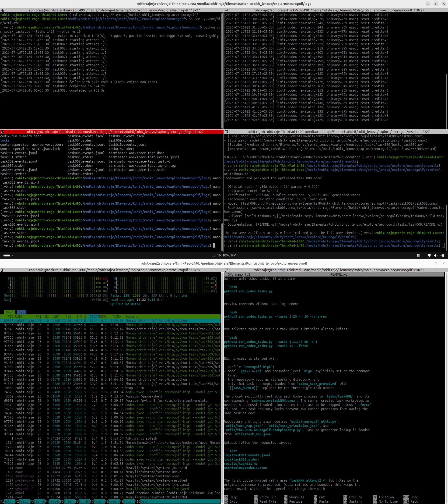Click F3 Search in htop function bar

(37, 501)
